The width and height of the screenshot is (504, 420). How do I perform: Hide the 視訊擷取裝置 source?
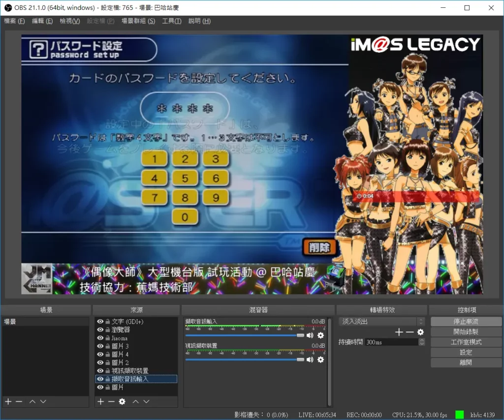[100, 371]
